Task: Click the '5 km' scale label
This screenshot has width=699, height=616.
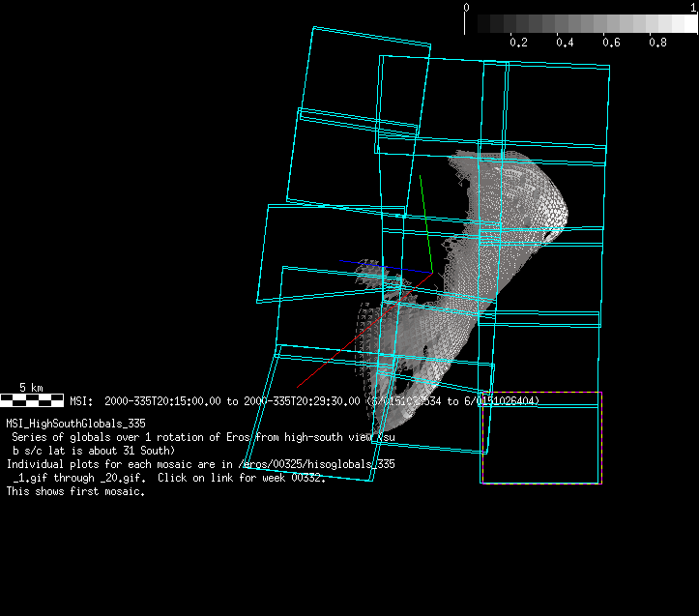Action: 31,388
